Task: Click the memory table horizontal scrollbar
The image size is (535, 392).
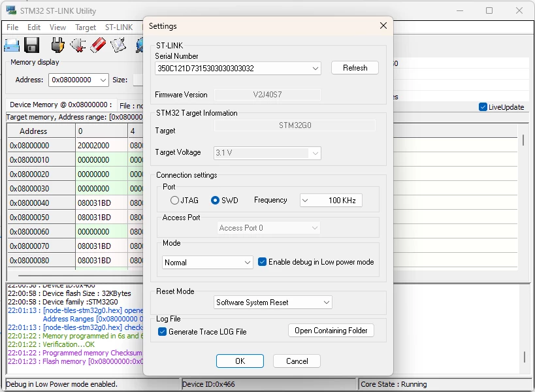Action: click(x=80, y=275)
